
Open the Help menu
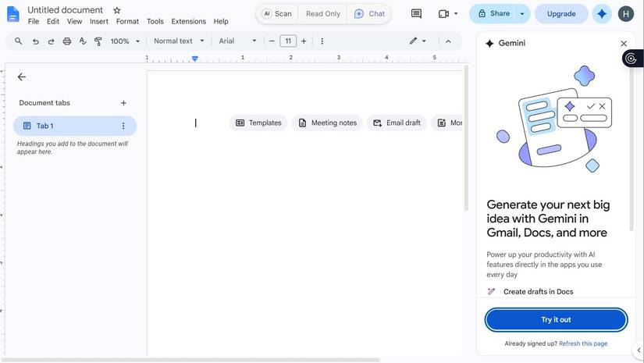coord(221,21)
